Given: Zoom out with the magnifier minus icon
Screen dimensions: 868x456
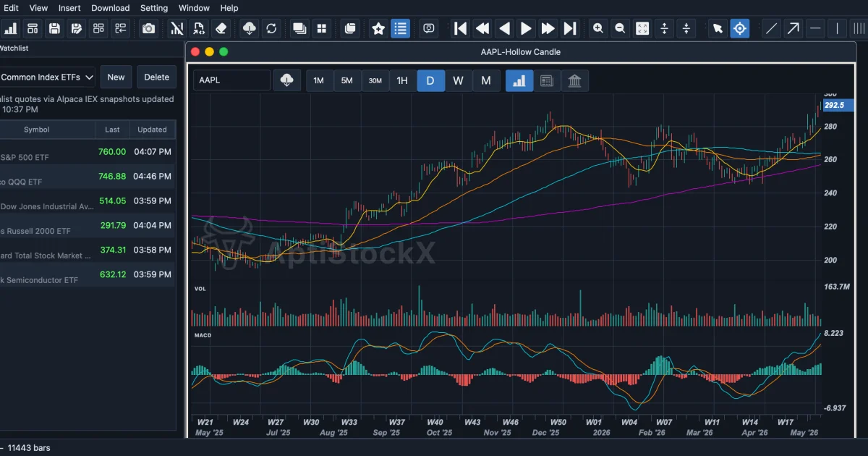Looking at the screenshot, I should click(620, 28).
